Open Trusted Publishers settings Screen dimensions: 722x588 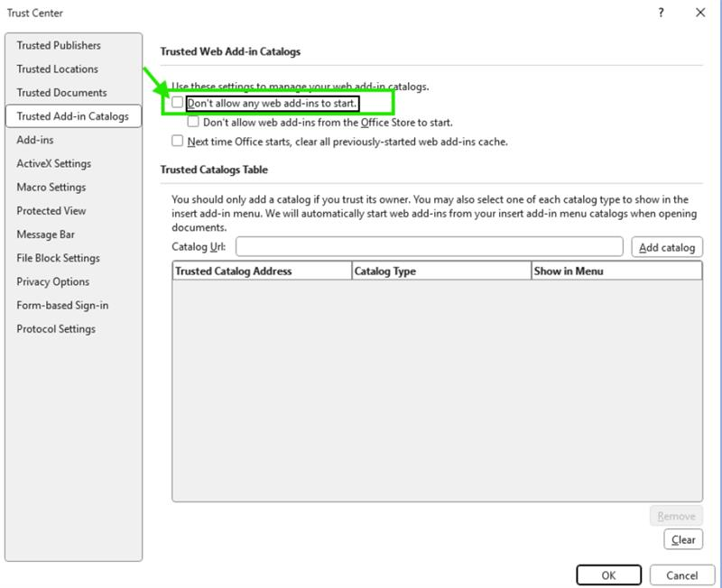tap(60, 44)
